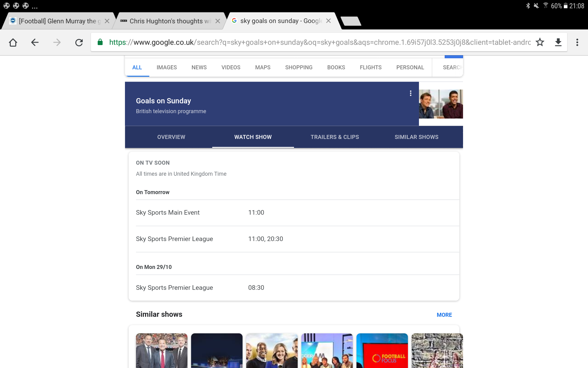The width and height of the screenshot is (588, 368).
Task: Click the Sky Sports Main Event row
Action: [x=297, y=213]
